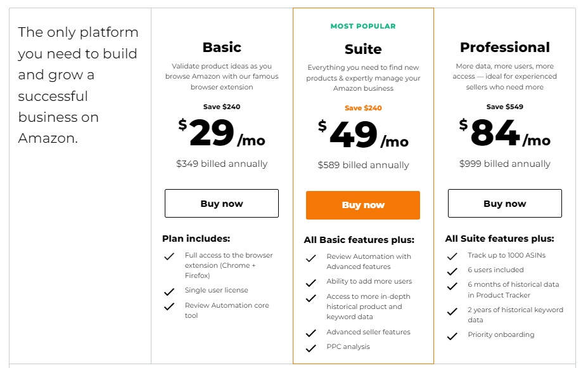Click checkmark beside Full access to browser extension
Viewport: 588px width, 368px height.
pyautogui.click(x=169, y=257)
